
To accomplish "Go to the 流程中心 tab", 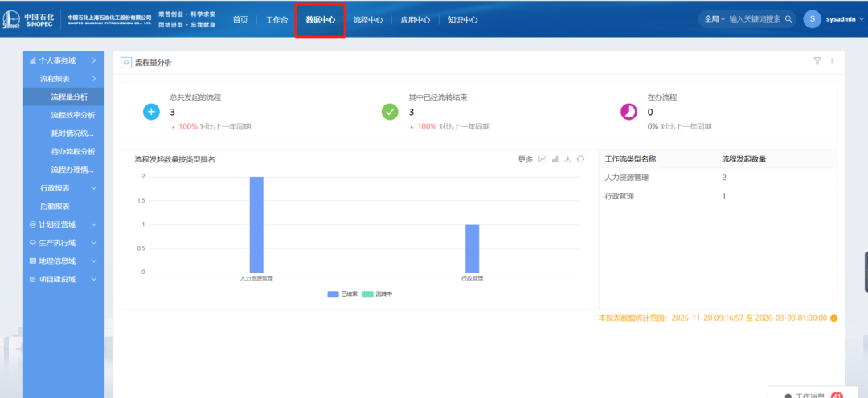I will 367,20.
